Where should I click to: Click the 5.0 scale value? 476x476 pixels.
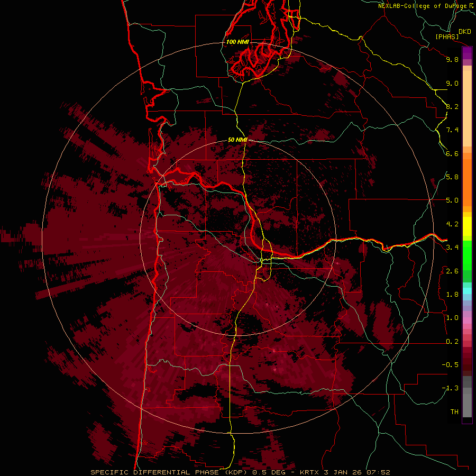452,200
